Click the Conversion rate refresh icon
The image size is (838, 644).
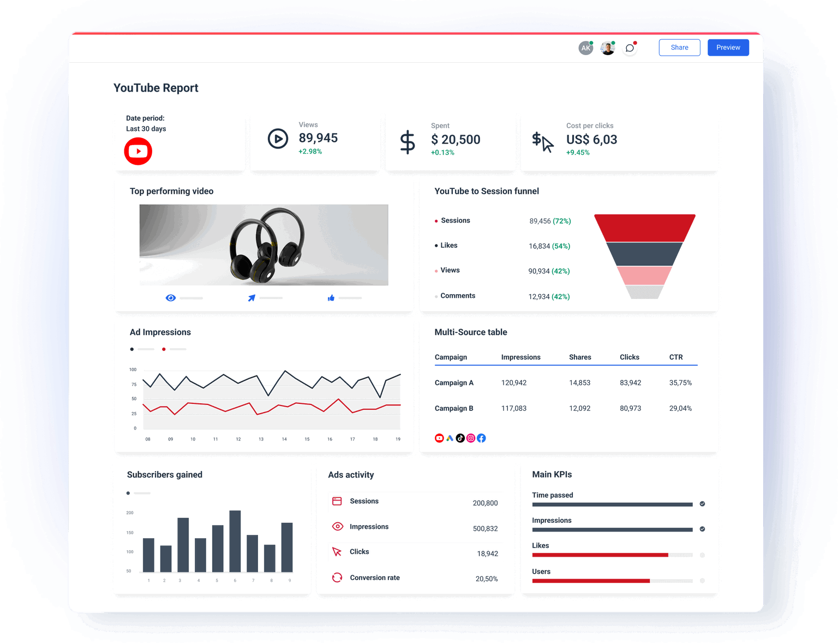(337, 577)
